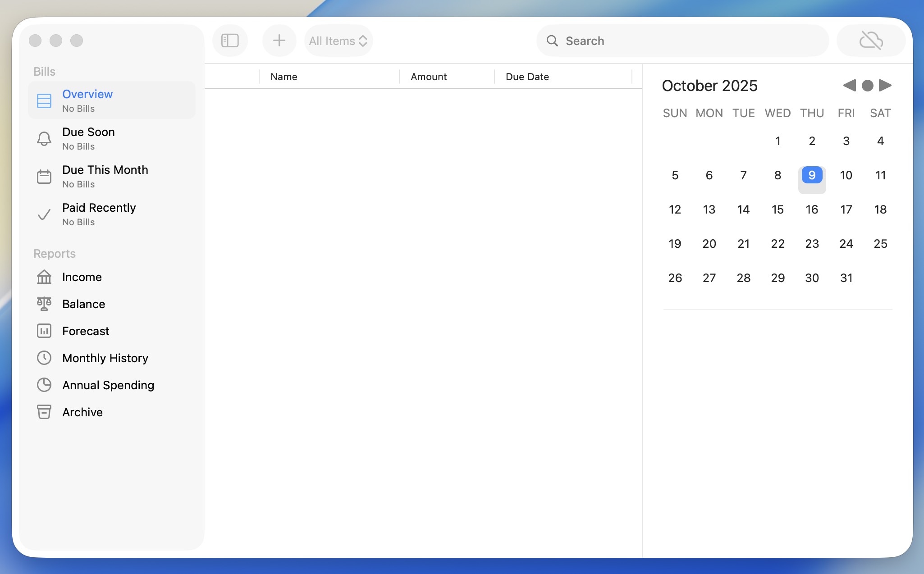Select Overview under Bills section
This screenshot has width=924, height=574.
point(87,94)
